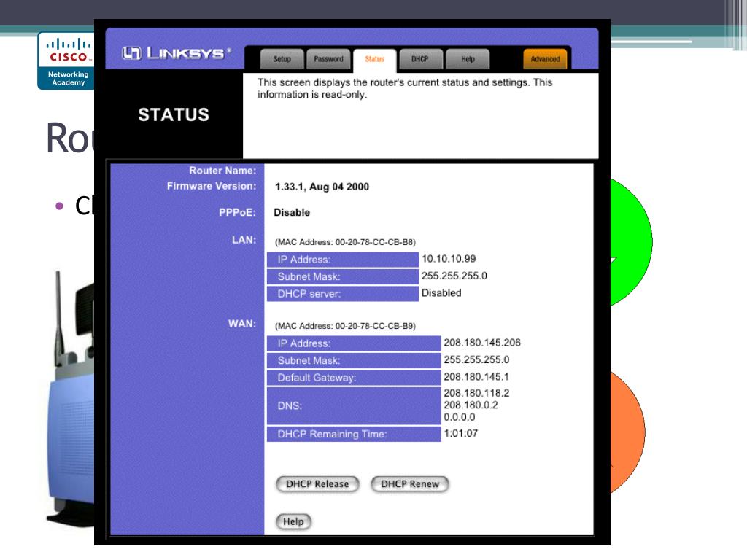This screenshot has height=560, width=747.
Task: Click the Default Gateway field label
Action: coord(354,378)
